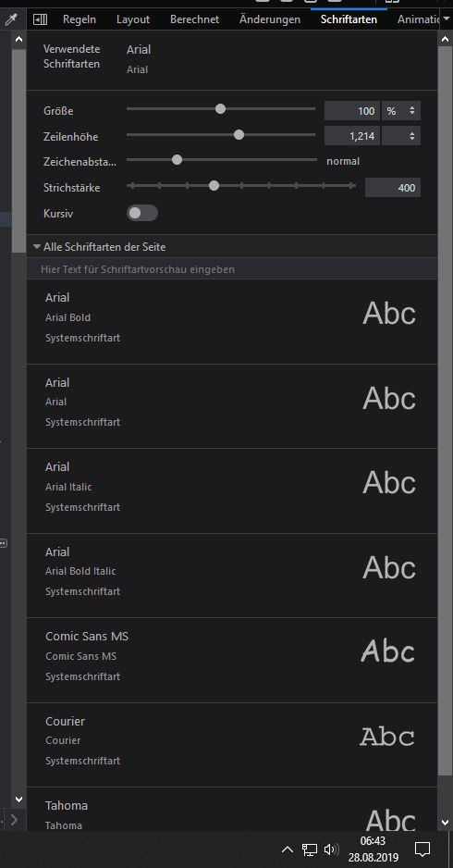
Task: Select the eyedropper color picker tool
Action: [x=10, y=20]
